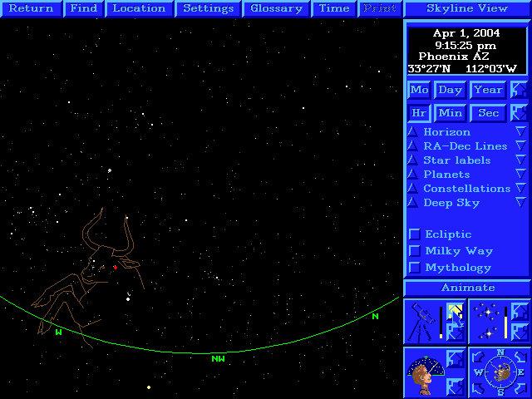Open the Glossary menu
Viewport: 532px width, 399px height.
(276, 8)
